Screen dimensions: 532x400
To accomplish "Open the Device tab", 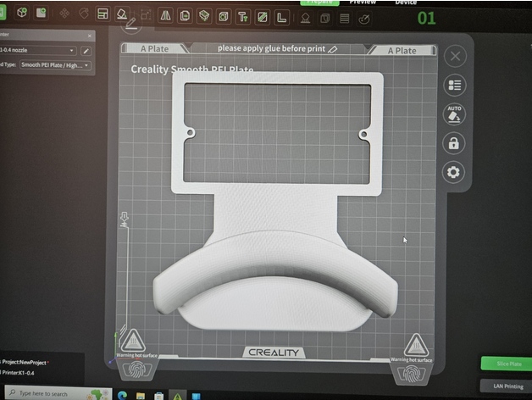I will (406, 3).
